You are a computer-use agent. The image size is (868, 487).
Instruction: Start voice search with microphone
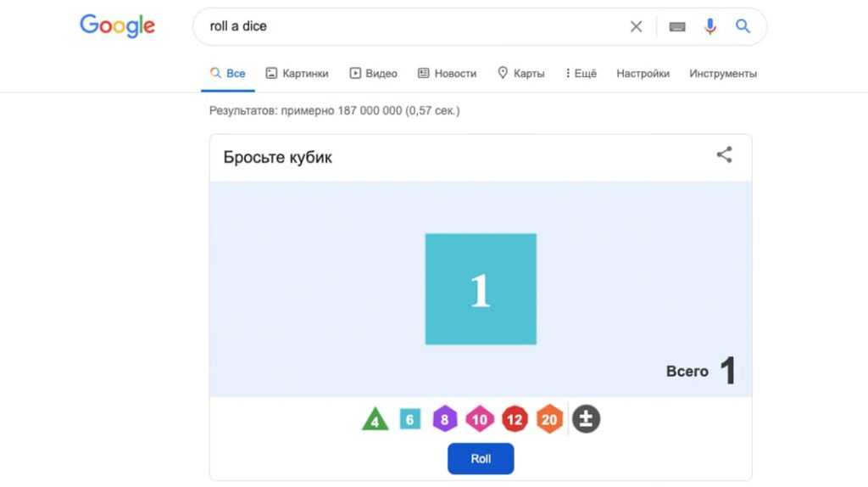coord(710,26)
